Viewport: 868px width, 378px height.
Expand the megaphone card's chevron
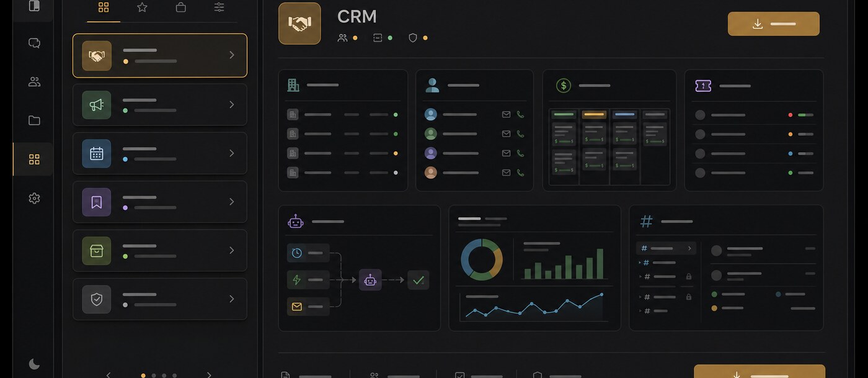[x=231, y=104]
